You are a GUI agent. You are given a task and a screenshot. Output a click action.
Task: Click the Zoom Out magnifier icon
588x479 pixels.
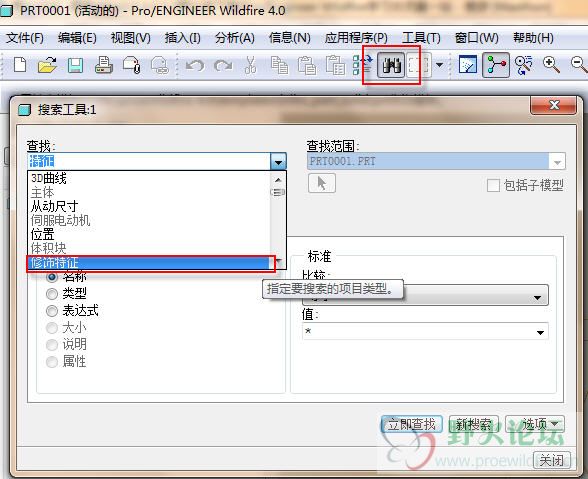point(579,65)
